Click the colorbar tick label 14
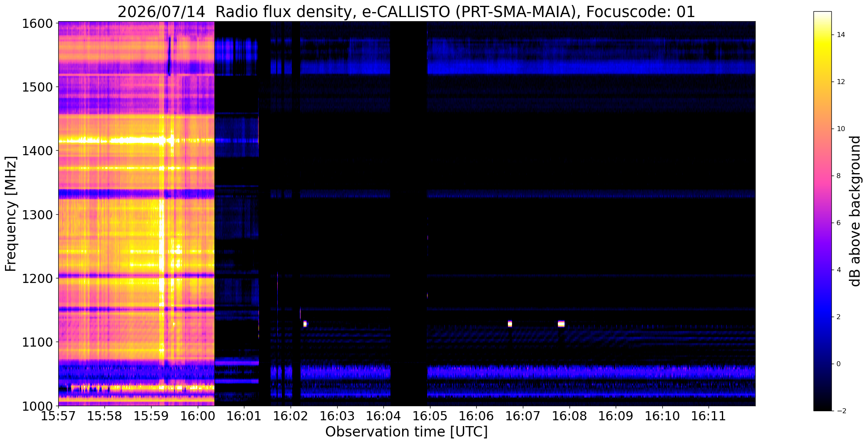 tap(841, 35)
